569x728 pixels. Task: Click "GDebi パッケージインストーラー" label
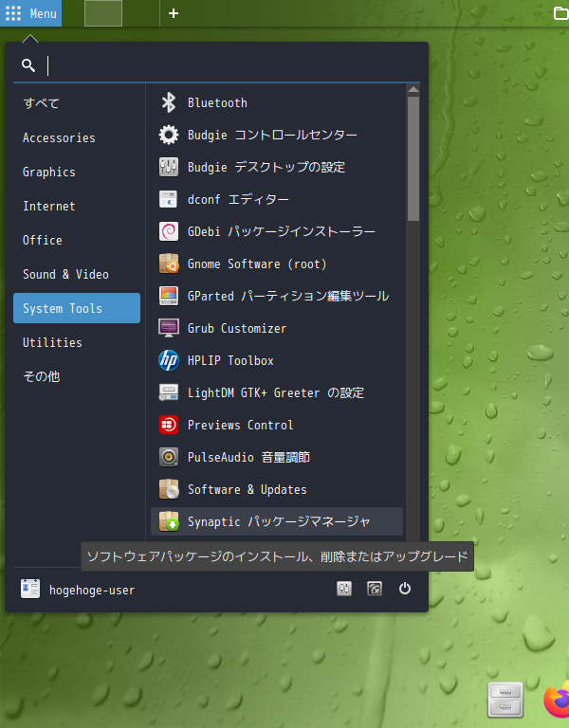click(281, 231)
